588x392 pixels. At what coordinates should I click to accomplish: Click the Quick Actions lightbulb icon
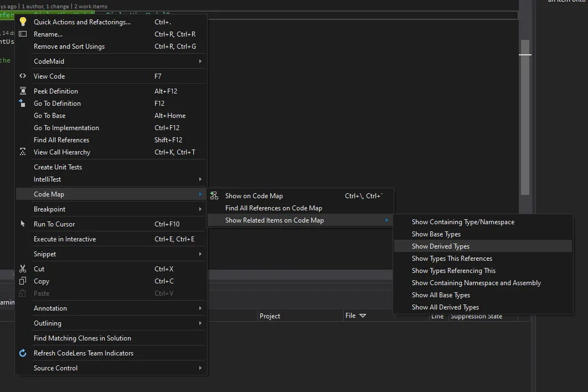(x=23, y=22)
